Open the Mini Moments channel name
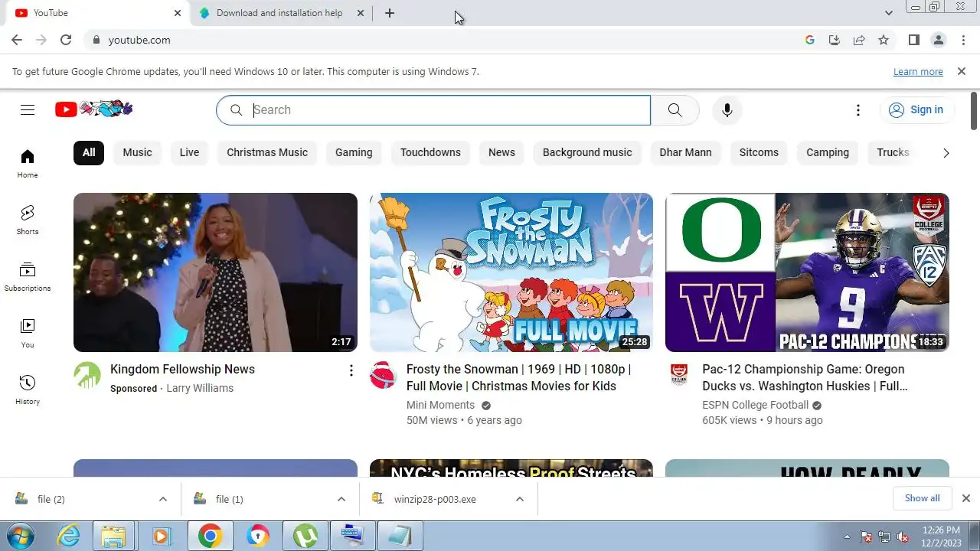 point(440,406)
